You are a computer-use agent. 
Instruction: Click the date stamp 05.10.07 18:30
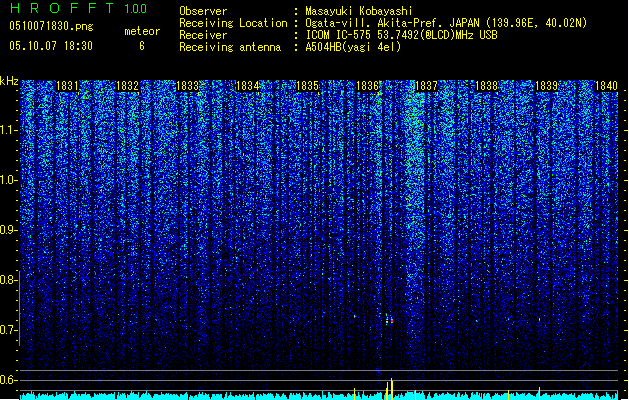pyautogui.click(x=51, y=46)
